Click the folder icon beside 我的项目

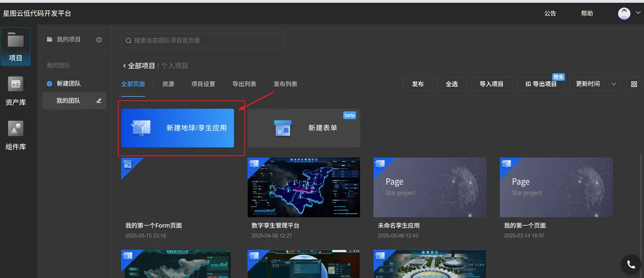point(50,40)
